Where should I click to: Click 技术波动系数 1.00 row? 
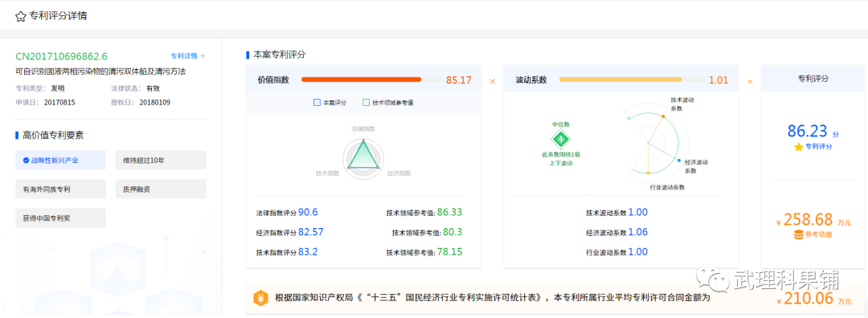[616, 213]
